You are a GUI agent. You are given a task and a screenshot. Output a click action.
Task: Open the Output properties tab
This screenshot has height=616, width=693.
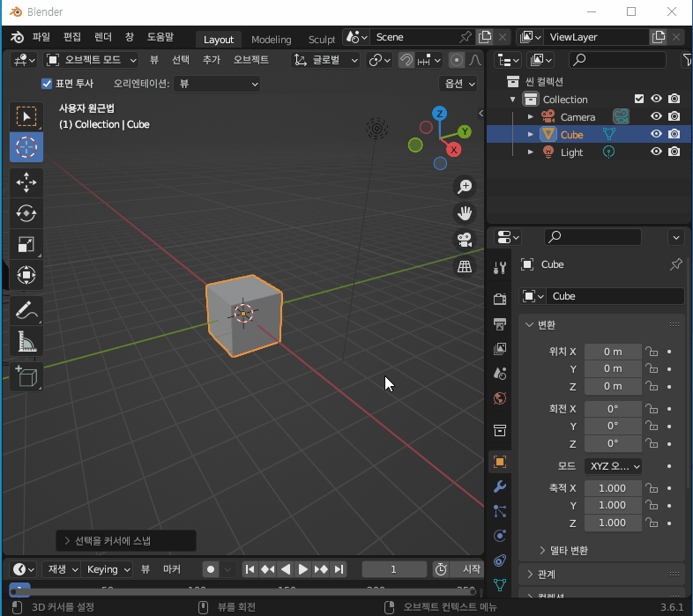[x=500, y=324]
